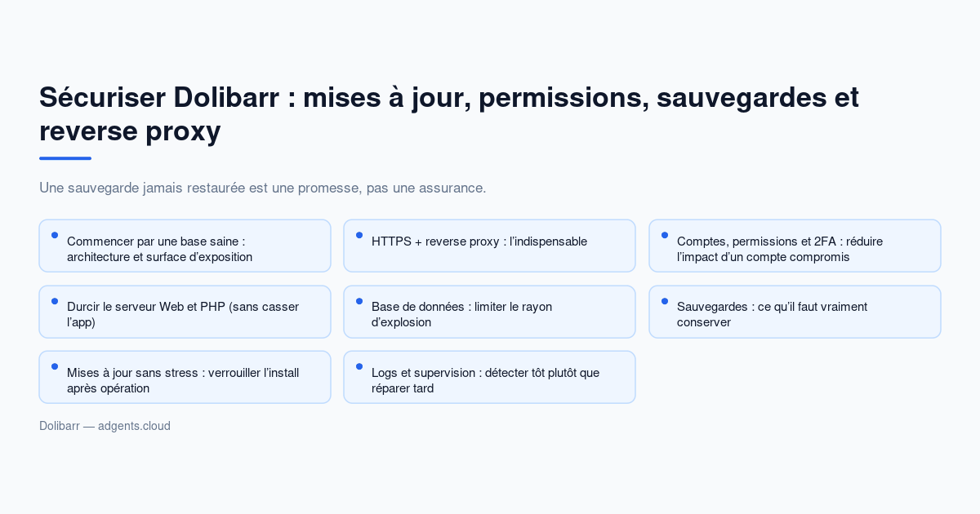Click the bullet dot beside 'Commencer par une base saine'
980x514 pixels.
click(x=55, y=235)
